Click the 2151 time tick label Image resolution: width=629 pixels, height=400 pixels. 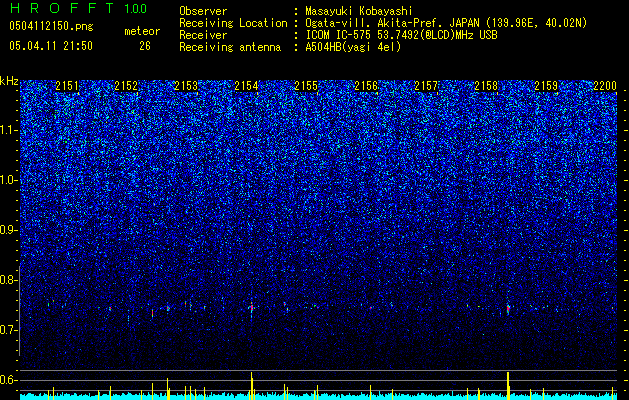pyautogui.click(x=67, y=86)
